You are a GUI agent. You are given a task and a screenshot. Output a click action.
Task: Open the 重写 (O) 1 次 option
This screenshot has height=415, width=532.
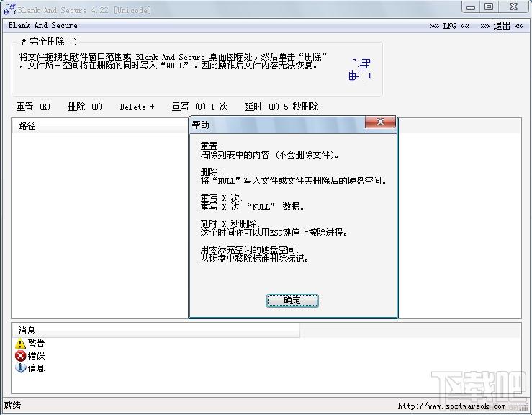pos(199,107)
